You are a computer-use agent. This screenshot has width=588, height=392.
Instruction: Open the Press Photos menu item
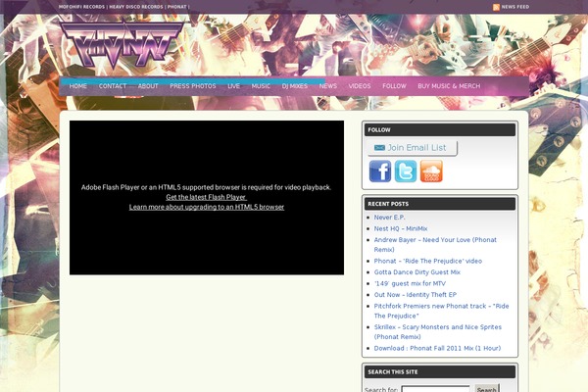point(193,86)
